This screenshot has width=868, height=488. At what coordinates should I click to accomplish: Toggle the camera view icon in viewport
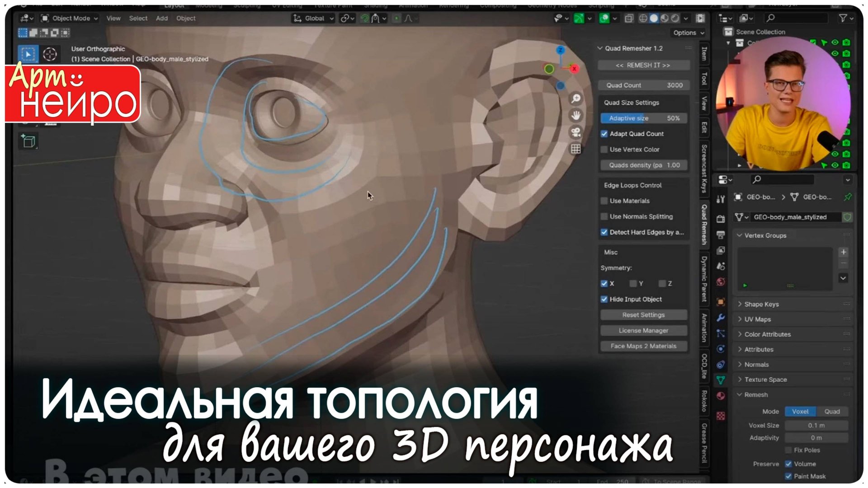(x=575, y=132)
